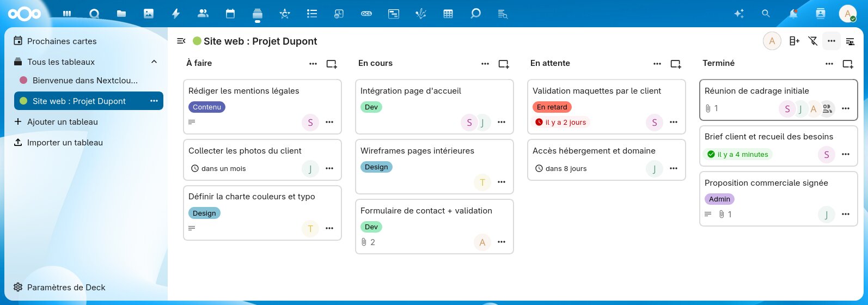Image resolution: width=868 pixels, height=305 pixels.
Task: Open the Intégration page d'accueil card
Action: tap(435, 107)
